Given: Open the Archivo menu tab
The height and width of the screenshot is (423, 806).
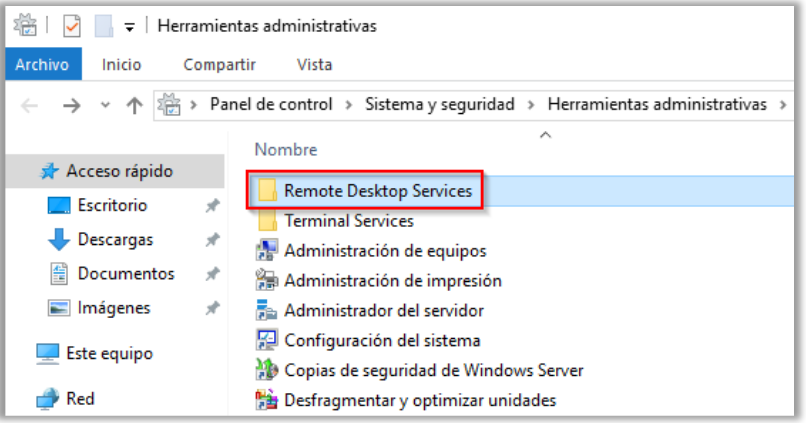Looking at the screenshot, I should click(x=42, y=65).
